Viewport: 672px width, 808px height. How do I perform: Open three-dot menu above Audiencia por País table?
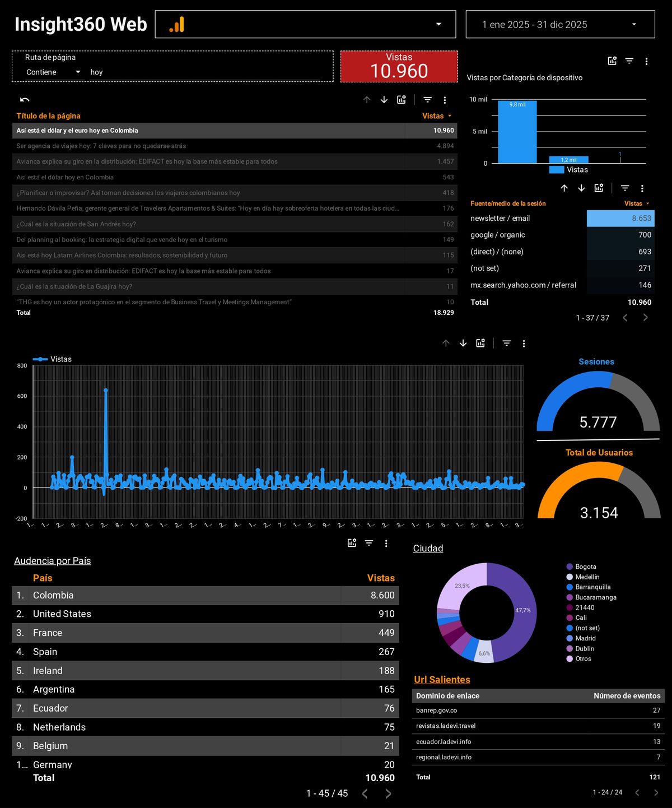coord(386,543)
